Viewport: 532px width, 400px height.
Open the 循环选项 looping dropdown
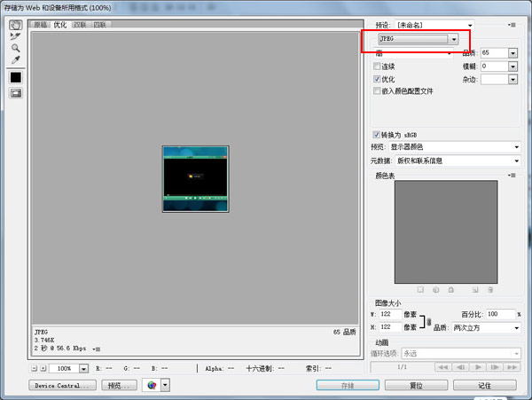click(x=461, y=354)
